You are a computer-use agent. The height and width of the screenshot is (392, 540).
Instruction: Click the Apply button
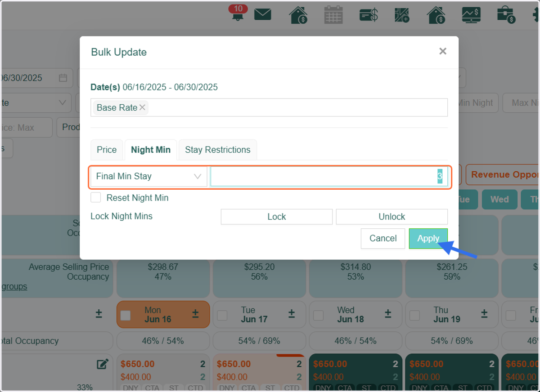click(x=428, y=238)
